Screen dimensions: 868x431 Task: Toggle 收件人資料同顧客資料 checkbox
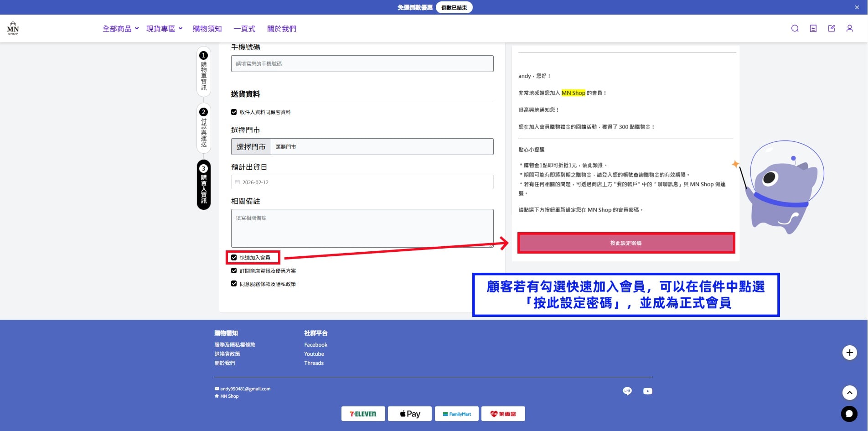coord(234,112)
